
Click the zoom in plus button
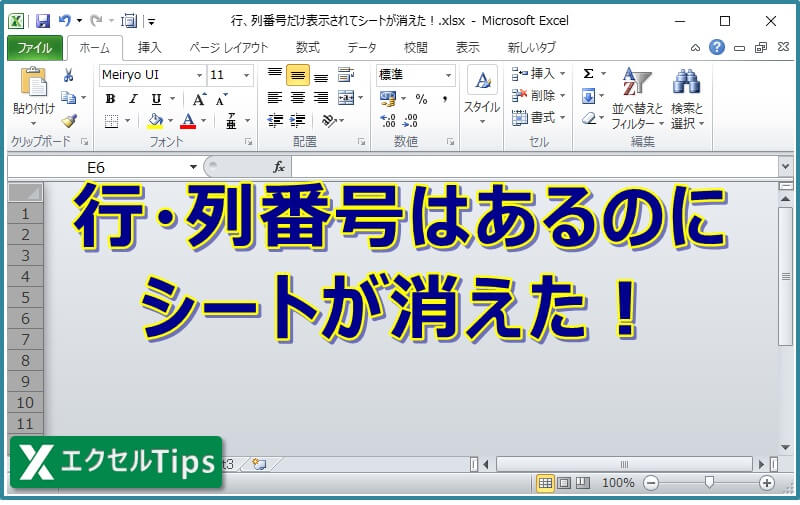[766, 483]
